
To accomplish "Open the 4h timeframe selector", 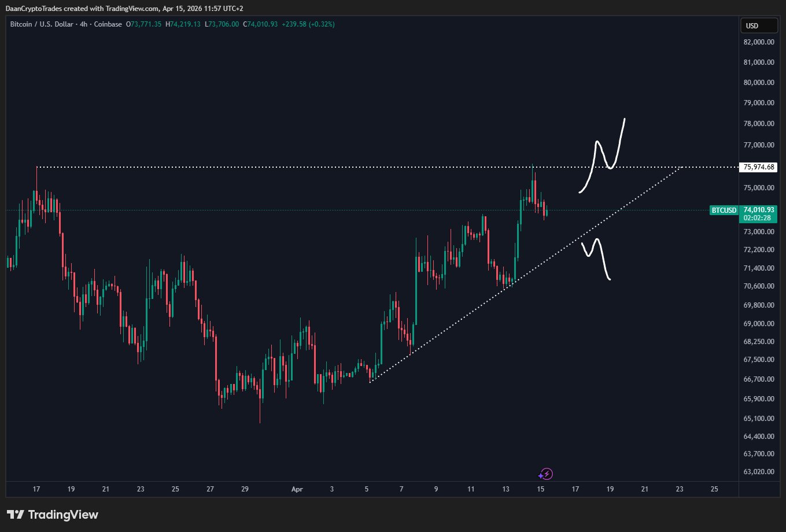I will (83, 24).
